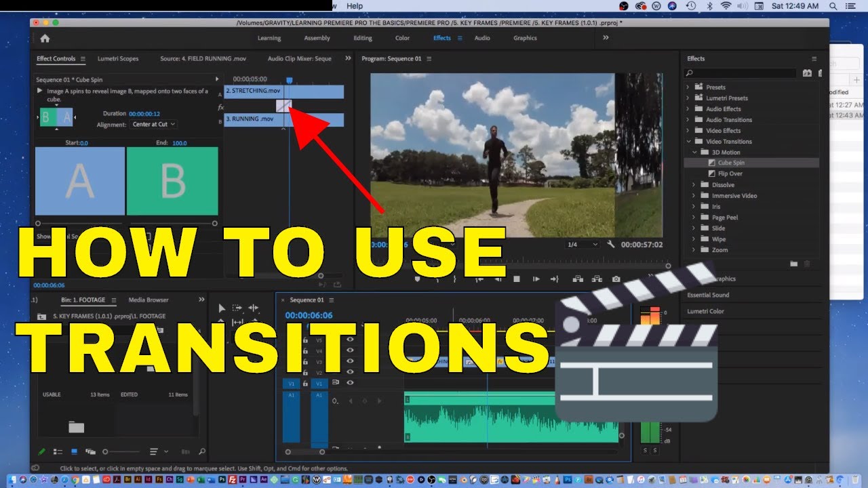Toggle V3 track visibility eye
This screenshot has height=488, width=868.
click(x=351, y=361)
